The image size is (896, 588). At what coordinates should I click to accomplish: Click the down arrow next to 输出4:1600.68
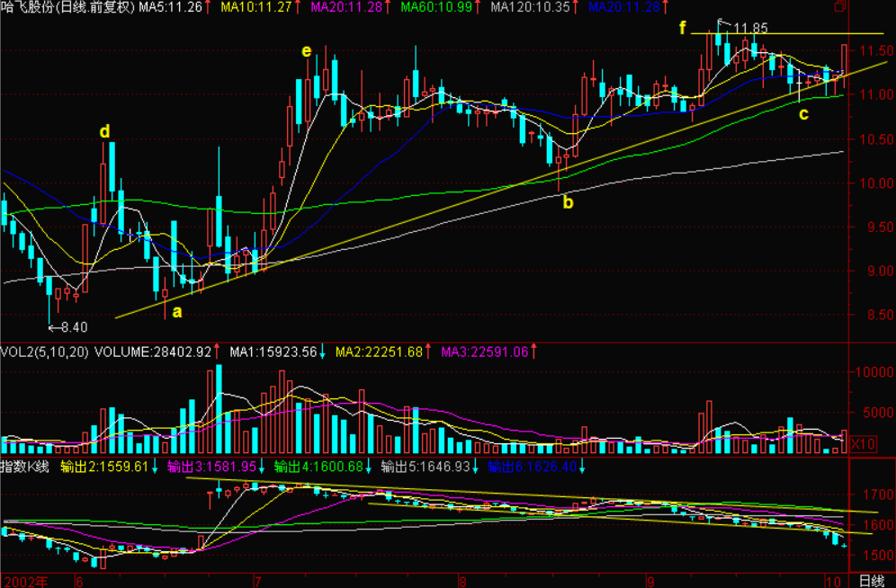point(369,467)
